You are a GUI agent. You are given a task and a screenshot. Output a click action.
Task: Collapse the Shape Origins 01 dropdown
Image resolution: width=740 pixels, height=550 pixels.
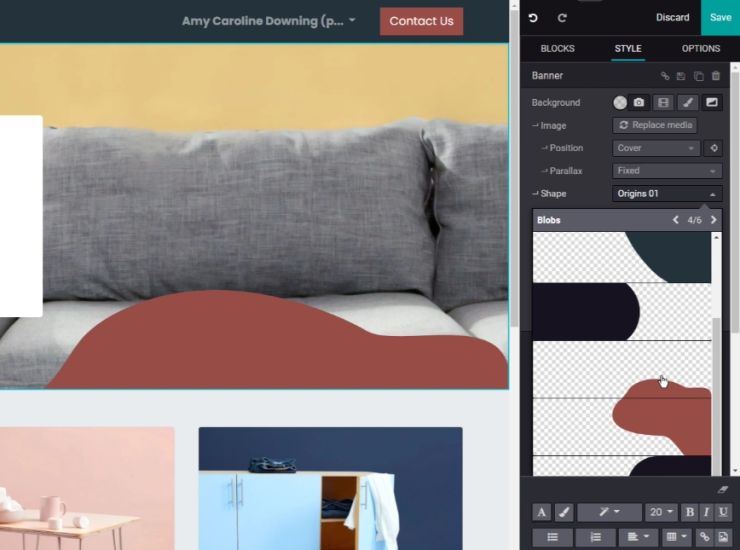point(667,194)
